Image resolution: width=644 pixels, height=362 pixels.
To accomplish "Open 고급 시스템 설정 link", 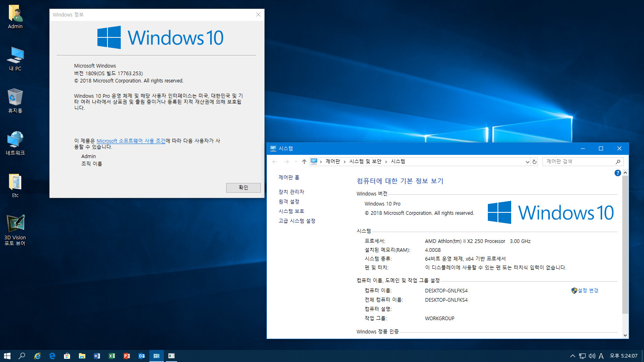I will pos(297,221).
